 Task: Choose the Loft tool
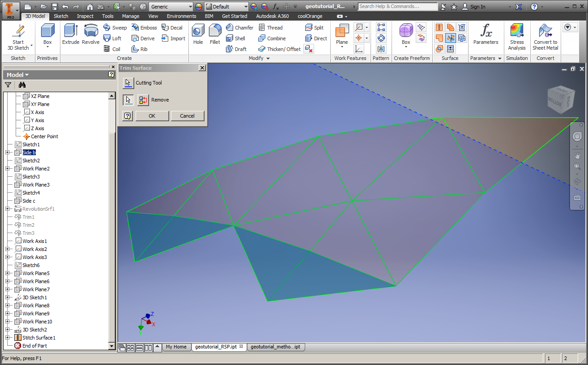[x=112, y=38]
